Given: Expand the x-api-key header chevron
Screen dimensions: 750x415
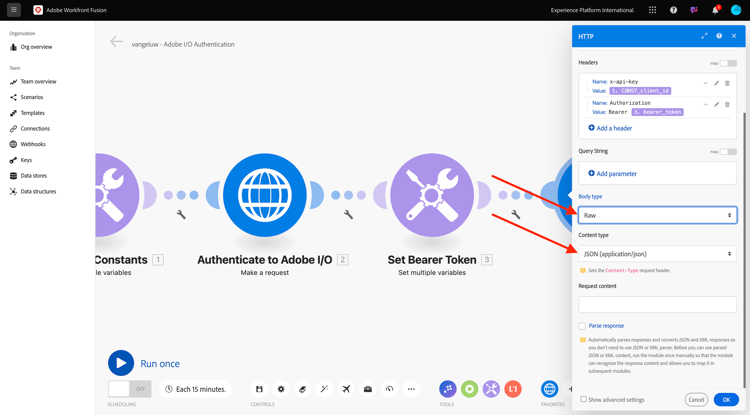Looking at the screenshot, I should (x=706, y=83).
